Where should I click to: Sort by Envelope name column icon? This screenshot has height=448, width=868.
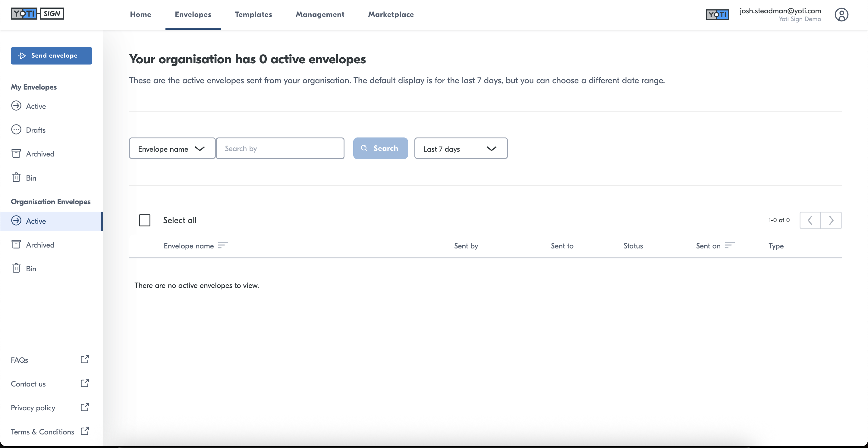[x=223, y=245]
